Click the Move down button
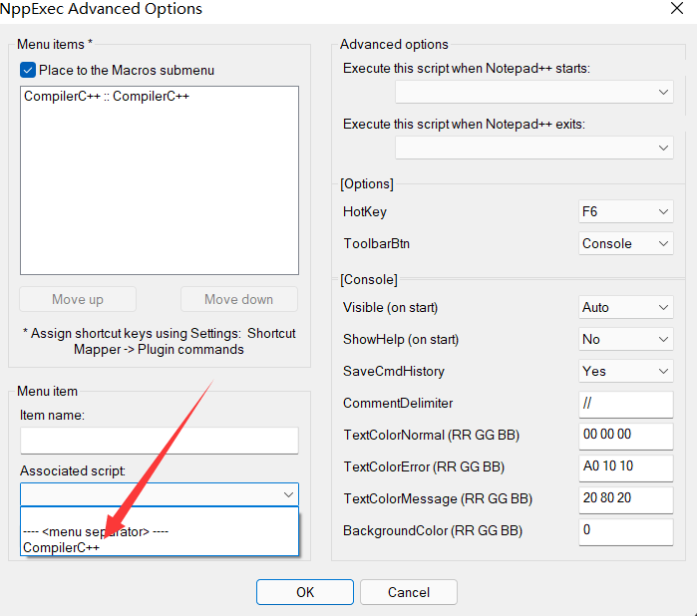The width and height of the screenshot is (697, 616). (x=239, y=299)
